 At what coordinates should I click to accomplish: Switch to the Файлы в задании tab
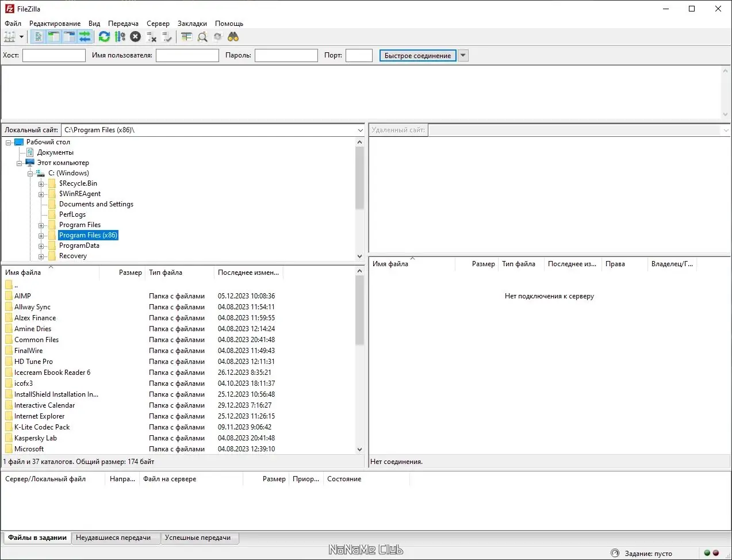(37, 538)
